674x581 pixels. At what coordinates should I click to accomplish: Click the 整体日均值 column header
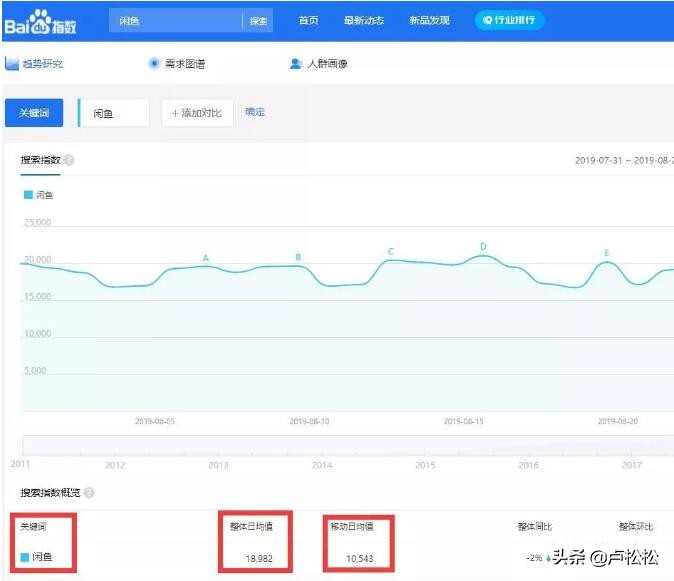[251, 526]
